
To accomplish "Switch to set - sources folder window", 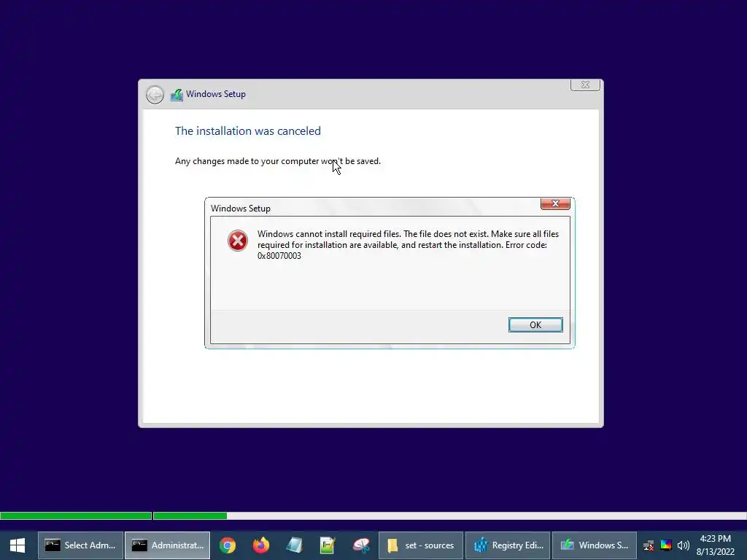I will [x=421, y=545].
